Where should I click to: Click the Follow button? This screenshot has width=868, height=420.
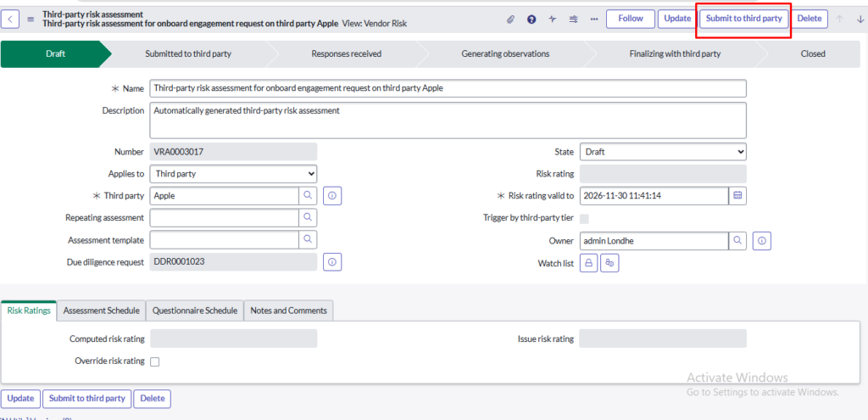point(630,19)
